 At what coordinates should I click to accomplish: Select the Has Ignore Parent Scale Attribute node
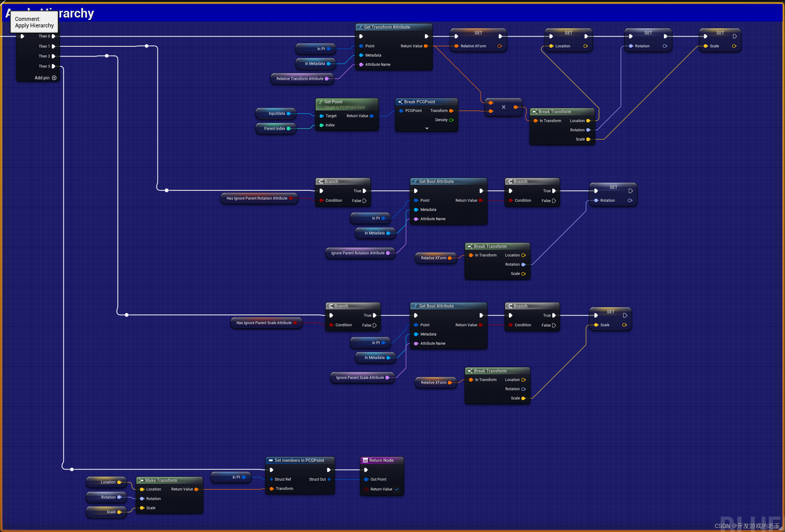coord(266,323)
